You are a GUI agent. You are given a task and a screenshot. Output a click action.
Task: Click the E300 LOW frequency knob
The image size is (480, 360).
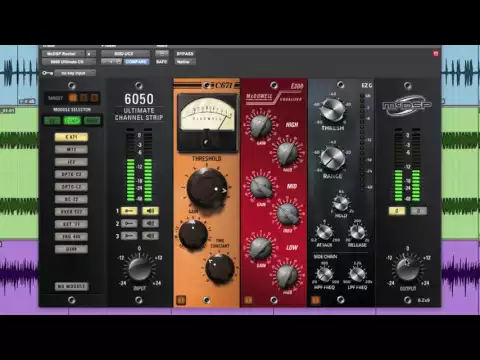pos(287,276)
